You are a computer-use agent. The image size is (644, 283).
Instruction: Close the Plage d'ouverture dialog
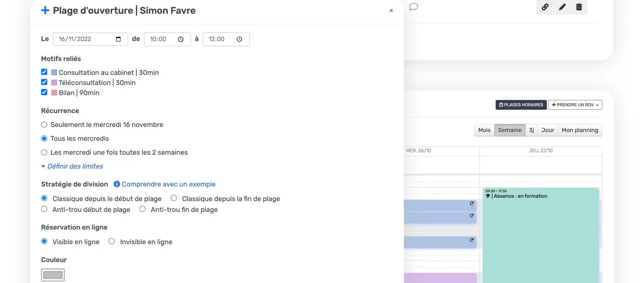[x=391, y=11]
